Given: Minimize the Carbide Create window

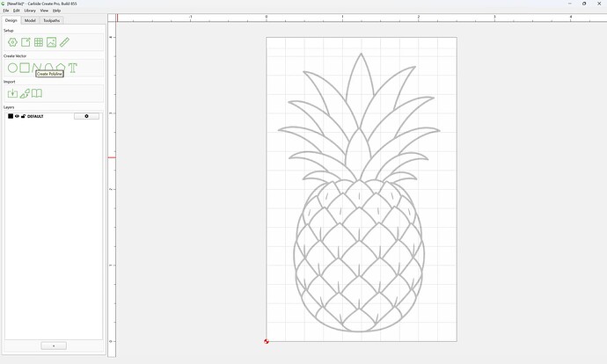Looking at the screenshot, I should click(570, 4).
